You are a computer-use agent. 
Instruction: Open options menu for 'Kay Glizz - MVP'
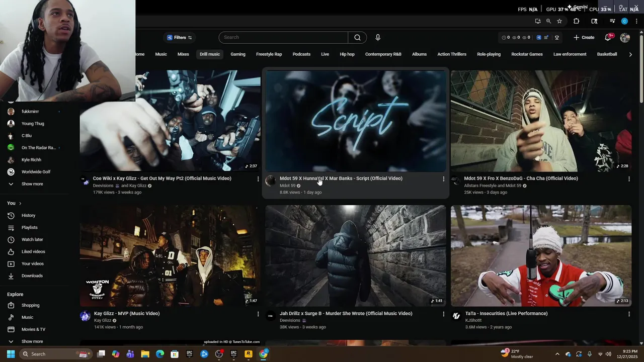[x=258, y=314]
